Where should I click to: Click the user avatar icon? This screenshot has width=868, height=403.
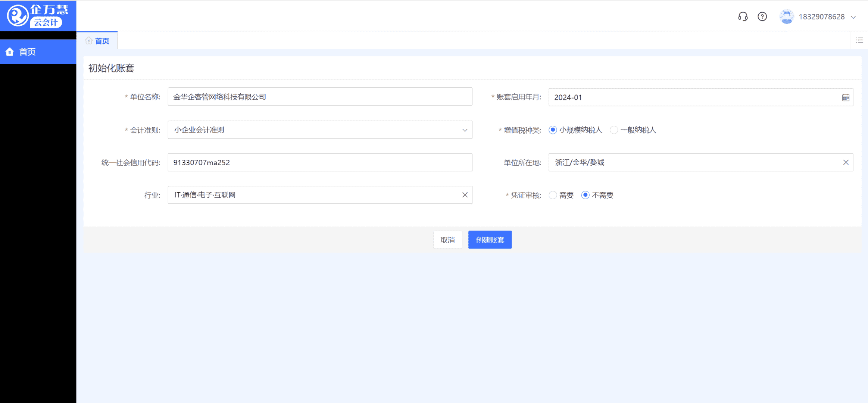coord(787,17)
